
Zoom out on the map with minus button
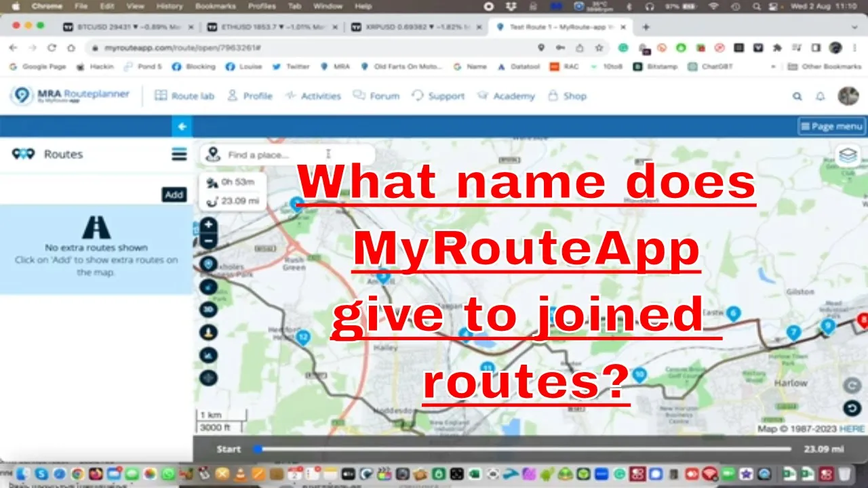(x=209, y=240)
